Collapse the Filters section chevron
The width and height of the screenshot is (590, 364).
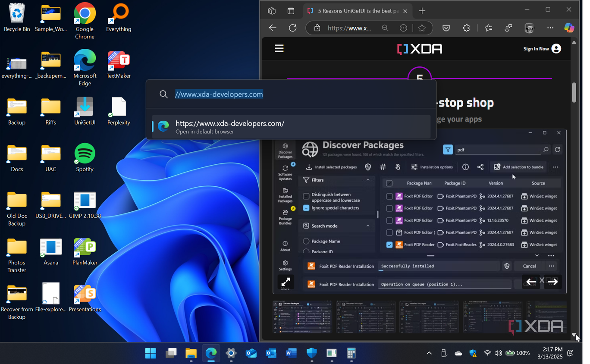pos(368,180)
